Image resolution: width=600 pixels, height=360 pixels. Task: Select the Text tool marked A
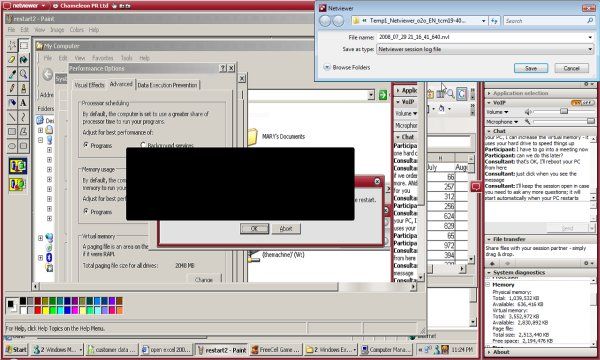click(x=24, y=103)
